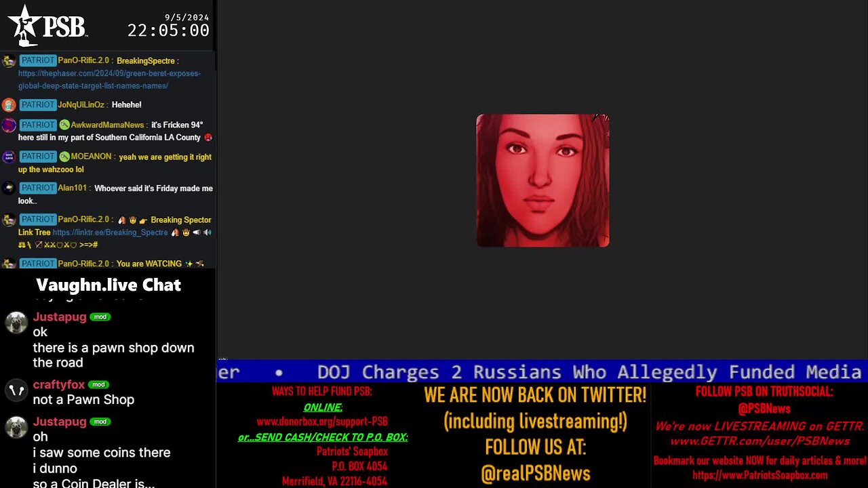
Task: Click the "Hehehe!" chat message
Action: click(126, 104)
